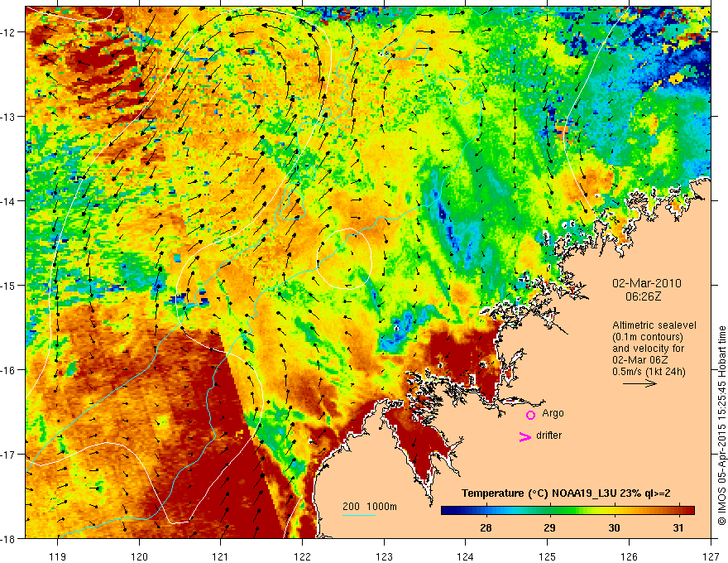Click the '126' longitude axis label
The height and width of the screenshot is (563, 728).
coord(629,556)
